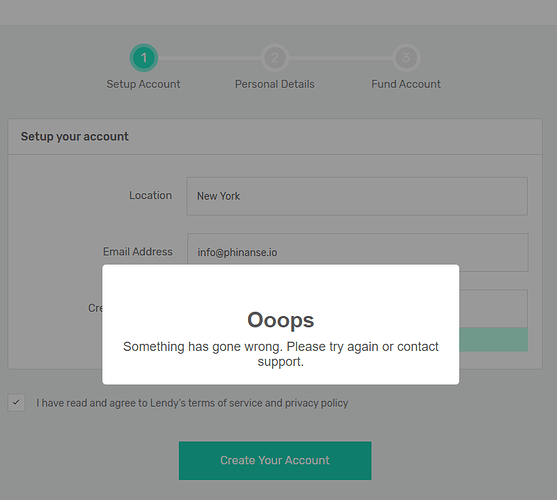
Task: Go to the step 3 circle icon
Action: tap(406, 58)
